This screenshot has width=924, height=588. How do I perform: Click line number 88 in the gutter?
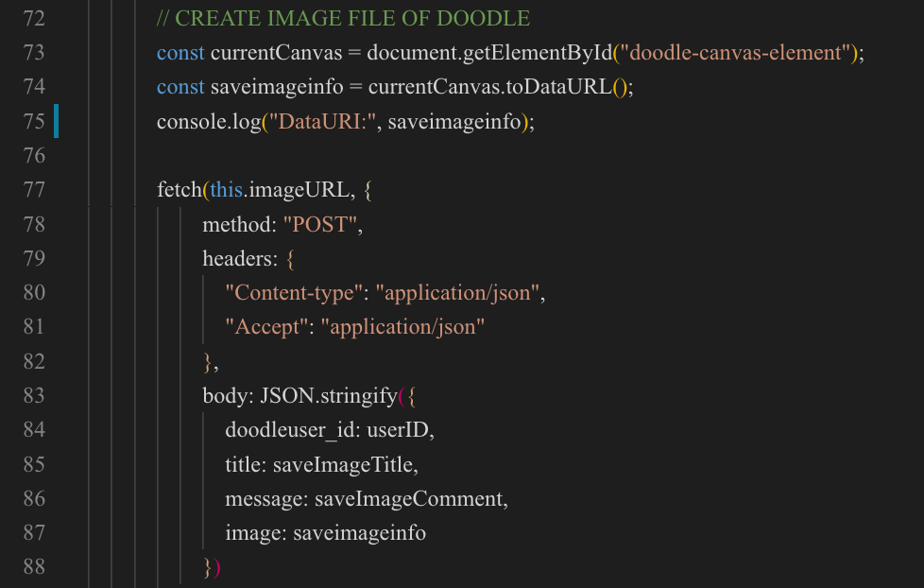tap(34, 567)
